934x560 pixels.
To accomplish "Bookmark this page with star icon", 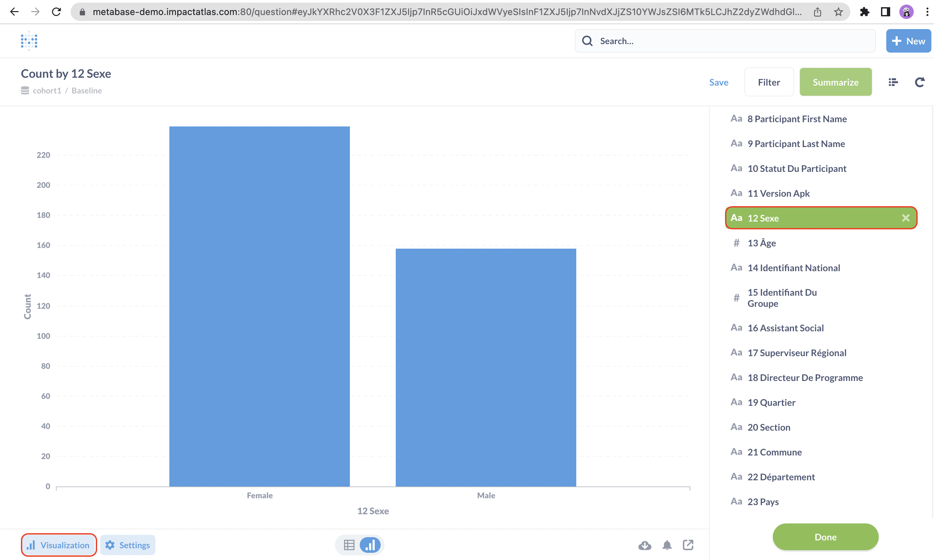I will [x=839, y=12].
